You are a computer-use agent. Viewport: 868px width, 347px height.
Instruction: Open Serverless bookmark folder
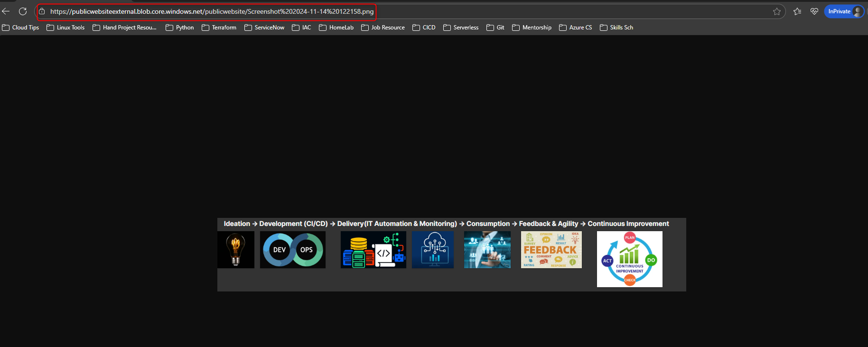(x=461, y=28)
